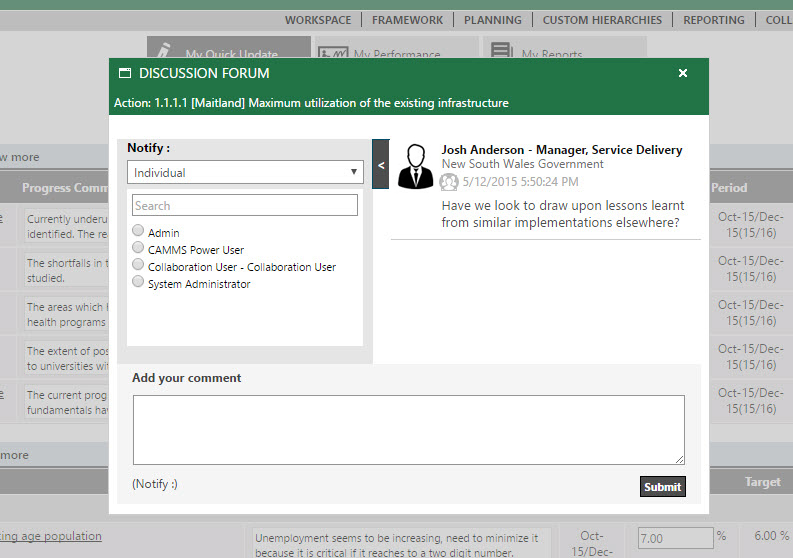Viewport: 793px width, 558px height.
Task: Open the working age population link
Action: 51,536
